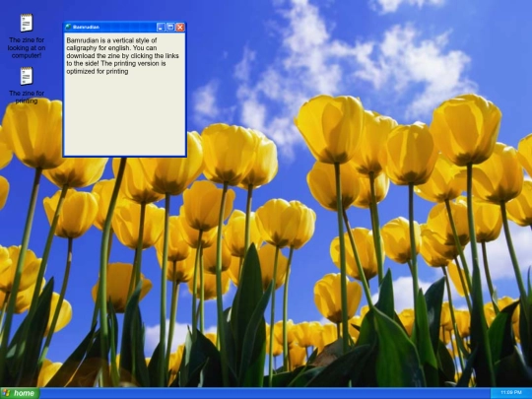Image resolution: width=532 pixels, height=399 pixels.
Task: Click the taskbar clock showing 11:09 PM
Action: [511, 392]
